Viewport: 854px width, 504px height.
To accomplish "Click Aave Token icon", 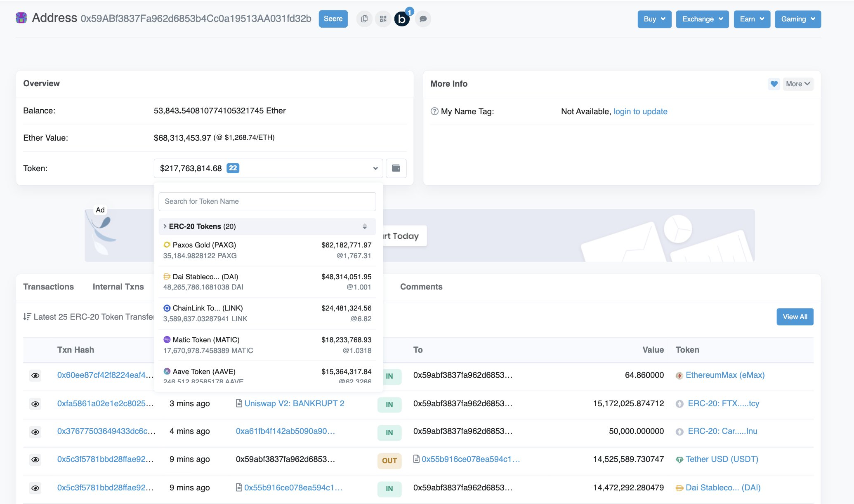I will [167, 371].
